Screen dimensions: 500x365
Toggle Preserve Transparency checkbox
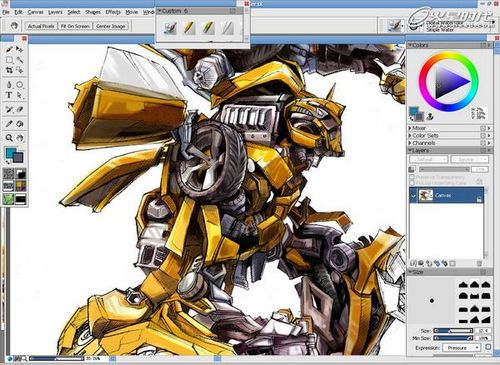tap(412, 177)
